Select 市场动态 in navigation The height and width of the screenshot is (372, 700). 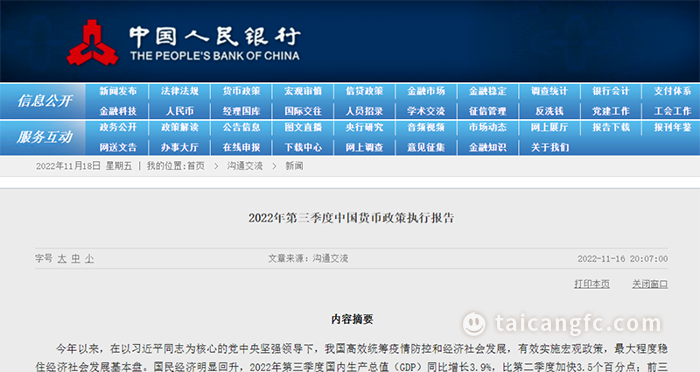pos(488,127)
